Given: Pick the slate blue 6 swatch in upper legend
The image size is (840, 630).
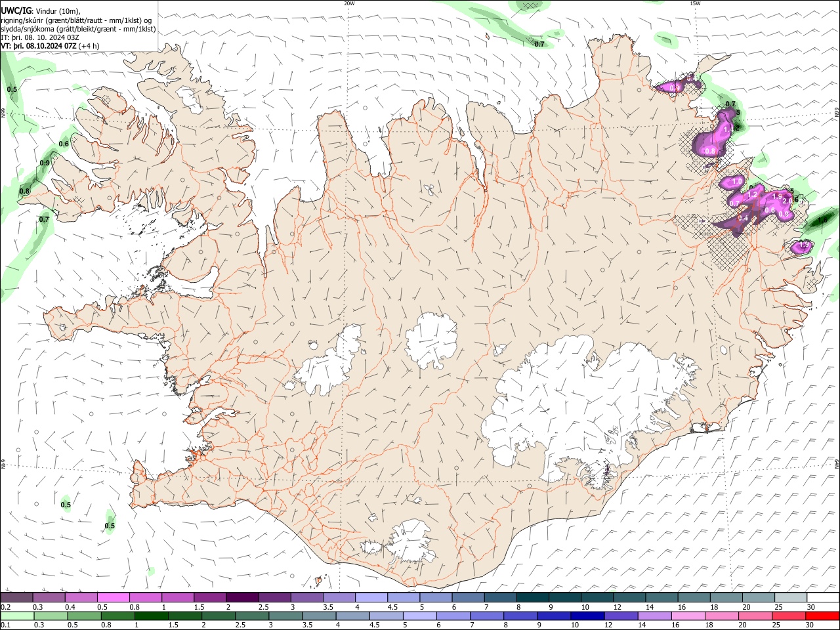Looking at the screenshot, I should pyautogui.click(x=468, y=597).
